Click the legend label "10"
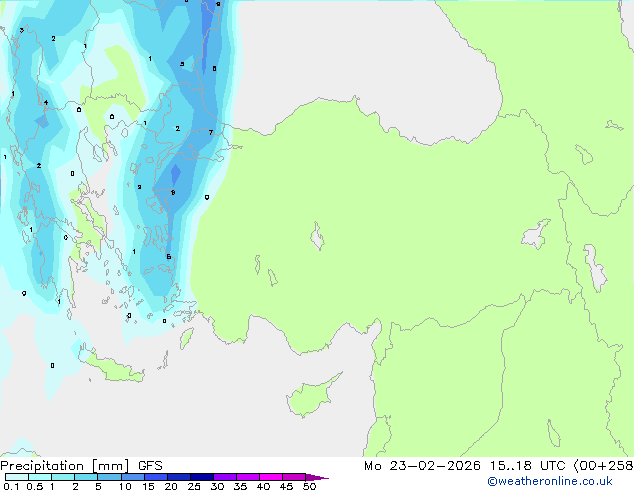Viewport: 634px width, 490px height. tap(125, 486)
